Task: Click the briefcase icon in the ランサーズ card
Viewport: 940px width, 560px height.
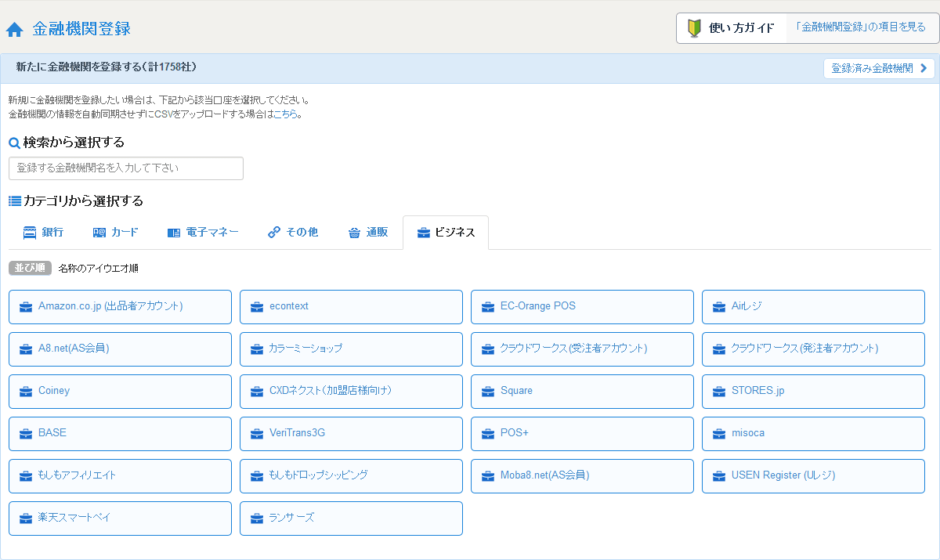Action: tap(257, 518)
